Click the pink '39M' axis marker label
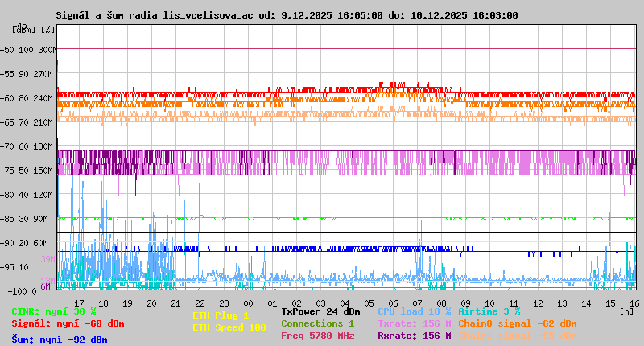Screen dimensions: 644x346 pos(47,259)
